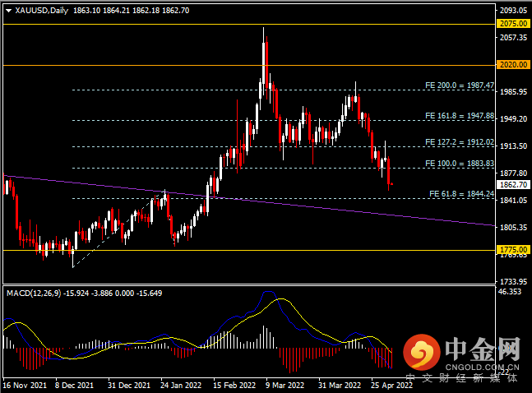The width and height of the screenshot is (532, 393).
Task: Click the CNGOLD.COM.CN watermark logo
Action: 461,354
